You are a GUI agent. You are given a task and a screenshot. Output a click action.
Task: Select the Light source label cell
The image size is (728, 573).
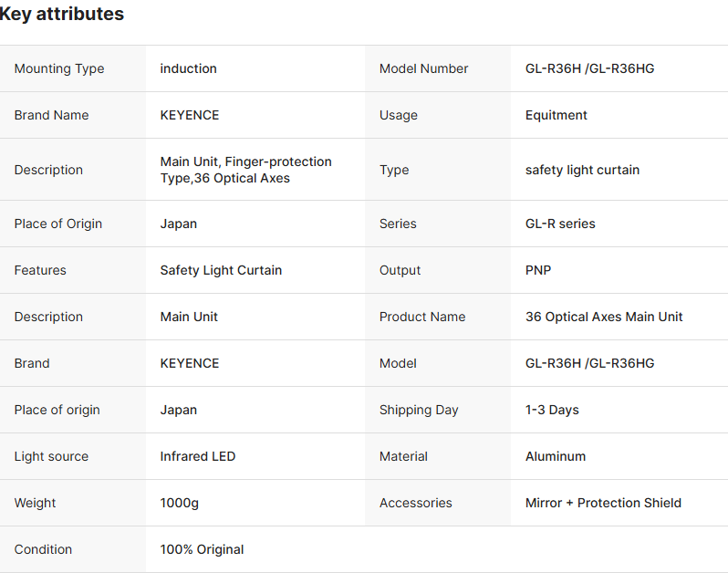click(x=51, y=456)
